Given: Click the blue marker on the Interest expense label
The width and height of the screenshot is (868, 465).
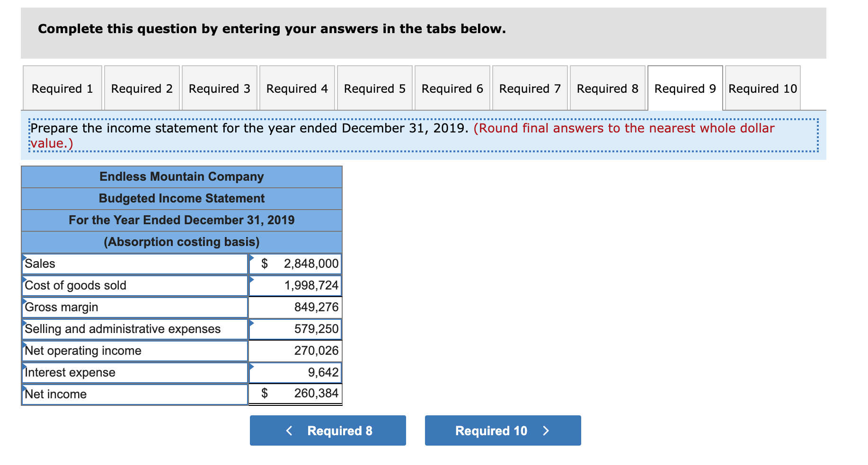Looking at the screenshot, I should [x=24, y=367].
